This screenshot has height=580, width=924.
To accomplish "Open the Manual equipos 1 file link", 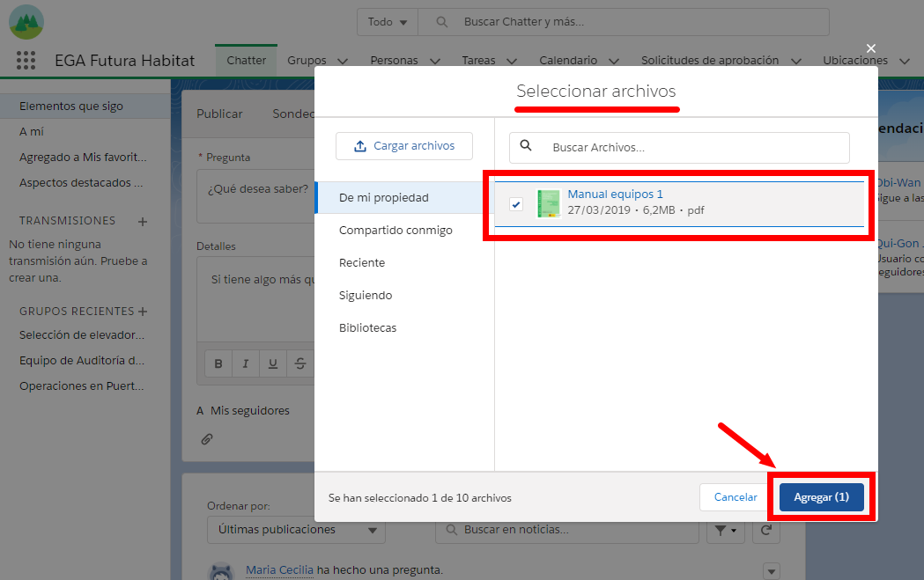I will pyautogui.click(x=615, y=194).
